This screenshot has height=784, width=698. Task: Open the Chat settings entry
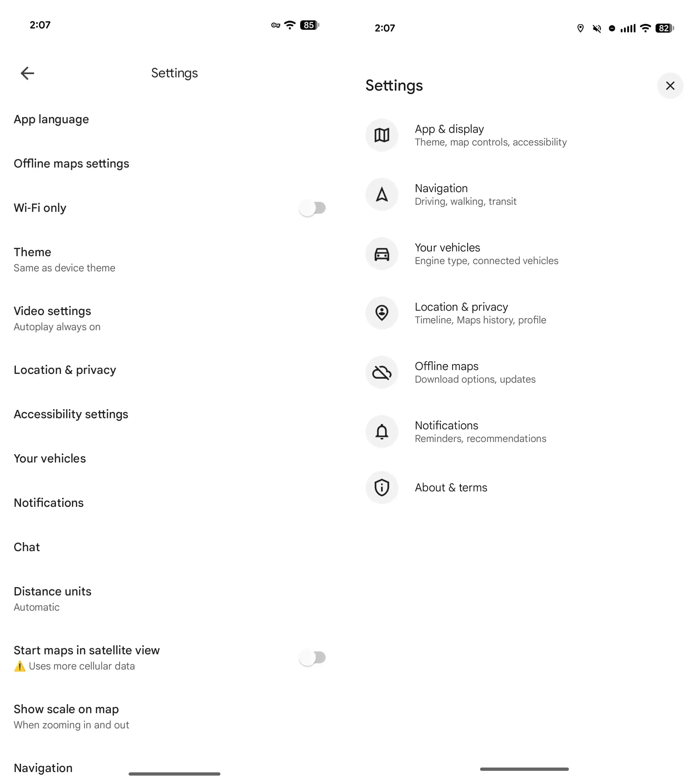click(27, 547)
